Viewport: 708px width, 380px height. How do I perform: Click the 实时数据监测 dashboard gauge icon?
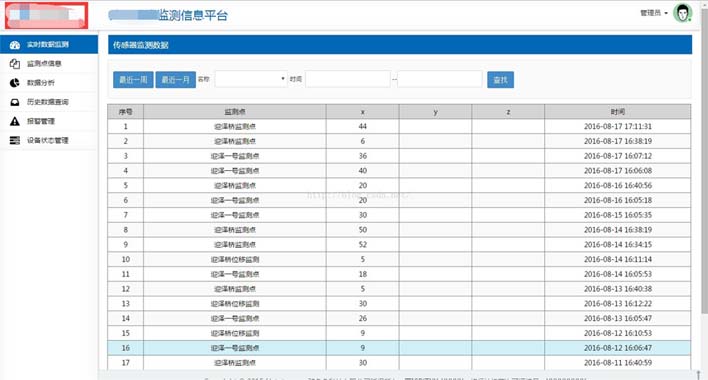pos(15,45)
